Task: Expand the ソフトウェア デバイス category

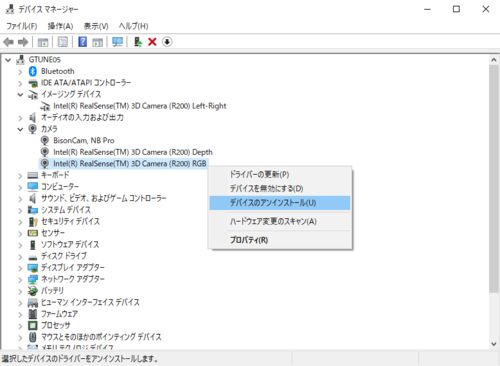Action: pos(20,245)
